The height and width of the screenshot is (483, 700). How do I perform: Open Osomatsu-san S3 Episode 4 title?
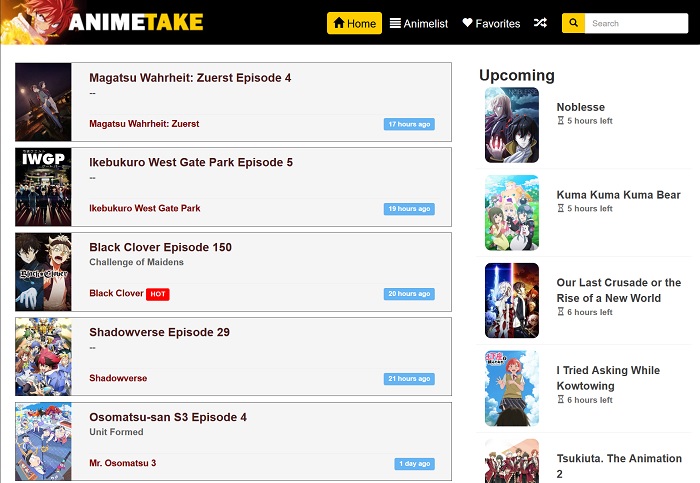[x=168, y=417]
